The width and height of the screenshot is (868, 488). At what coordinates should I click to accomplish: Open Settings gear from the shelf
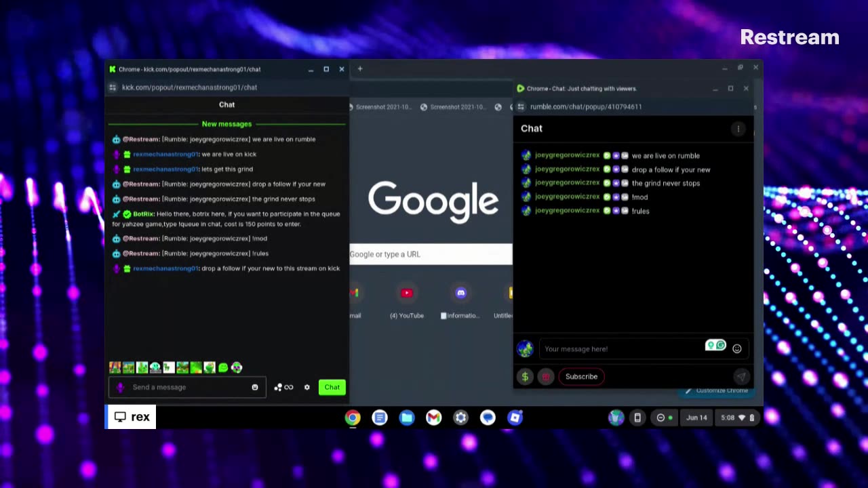(x=461, y=418)
